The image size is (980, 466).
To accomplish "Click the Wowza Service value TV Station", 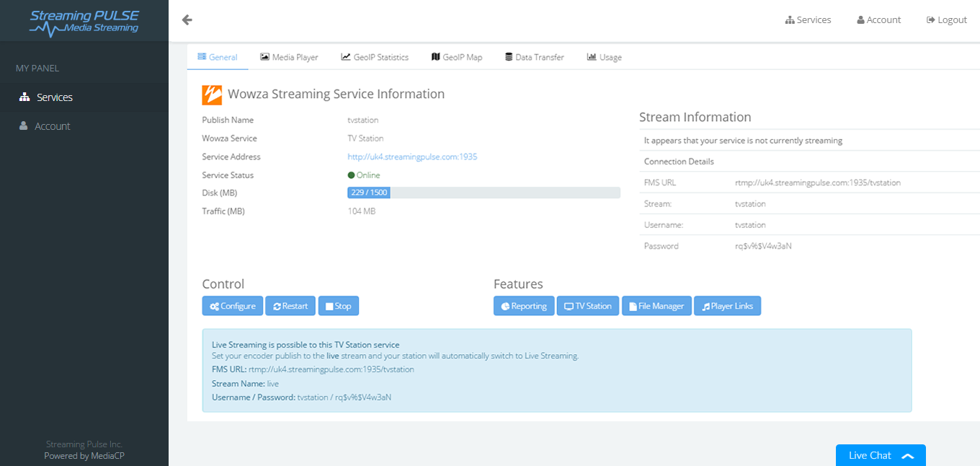I will 365,139.
